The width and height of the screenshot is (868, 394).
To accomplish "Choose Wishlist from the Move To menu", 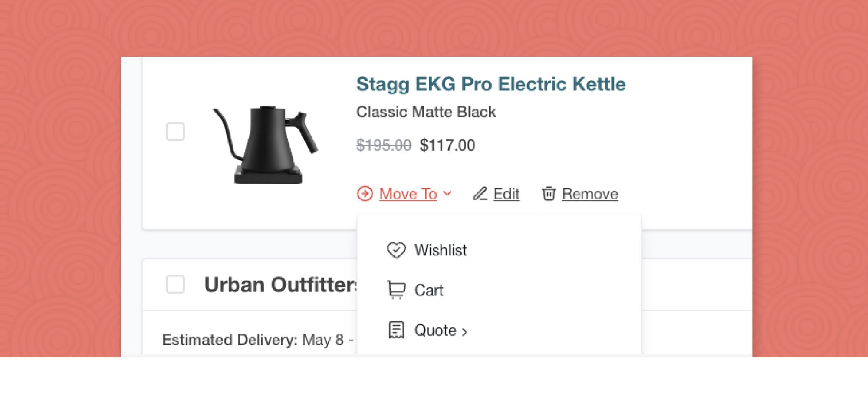I will point(441,250).
